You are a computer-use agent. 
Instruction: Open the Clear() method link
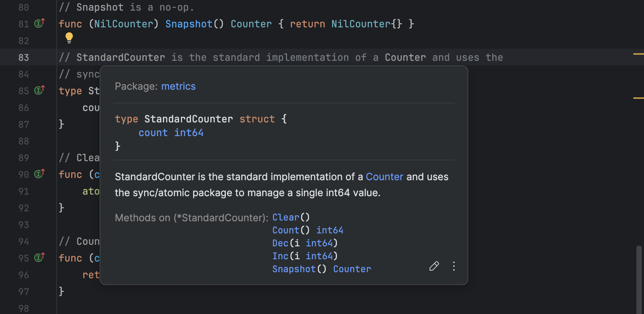point(286,217)
